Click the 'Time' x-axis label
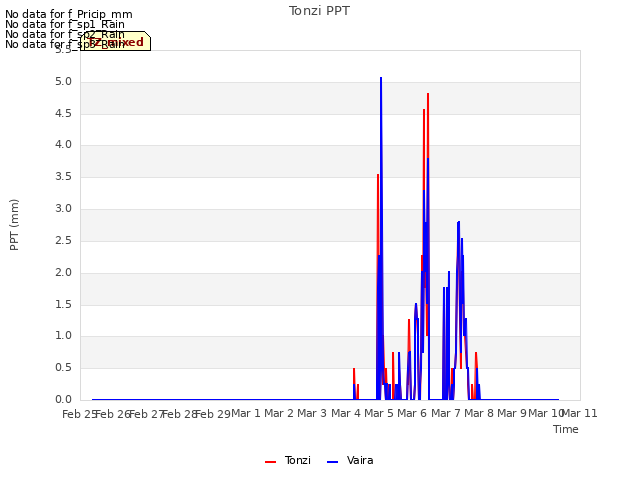Screen dimensions: 640x480 (x=566, y=429)
